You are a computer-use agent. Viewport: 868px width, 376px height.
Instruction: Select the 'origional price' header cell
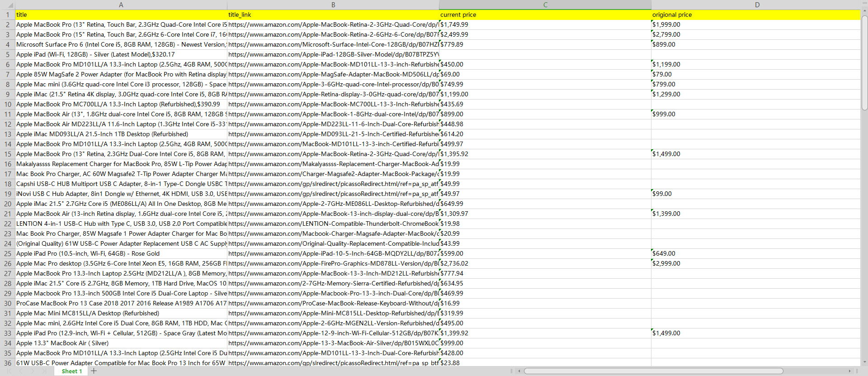(755, 14)
